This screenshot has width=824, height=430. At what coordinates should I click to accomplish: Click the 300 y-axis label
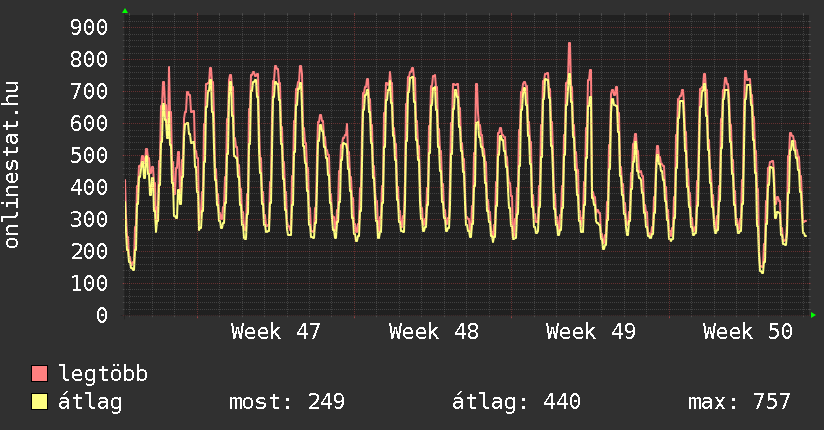coord(88,219)
